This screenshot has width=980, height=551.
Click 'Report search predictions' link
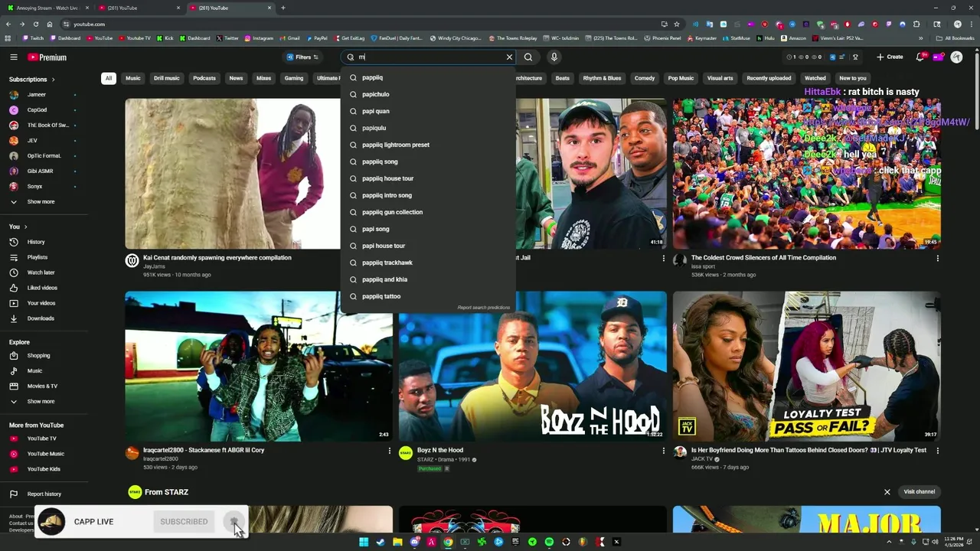(483, 308)
